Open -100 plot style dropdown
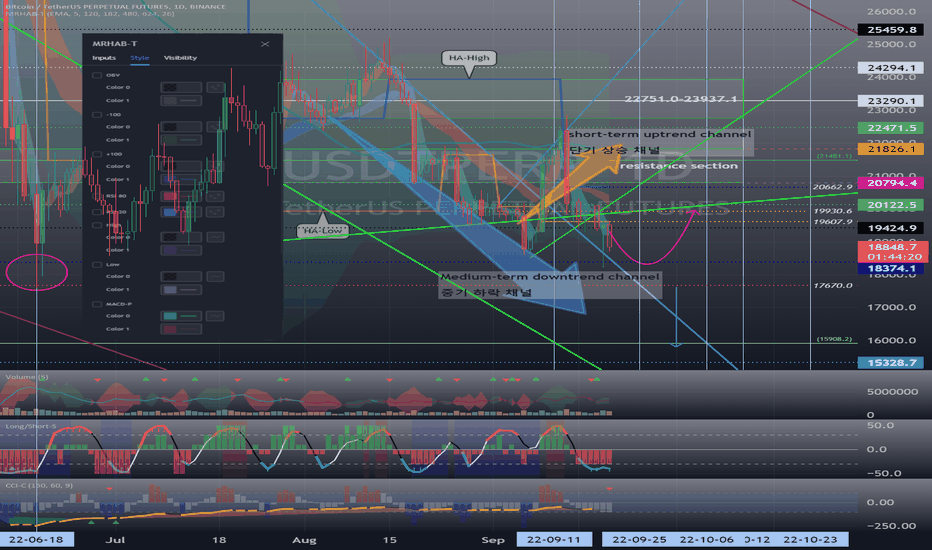 click(x=215, y=127)
